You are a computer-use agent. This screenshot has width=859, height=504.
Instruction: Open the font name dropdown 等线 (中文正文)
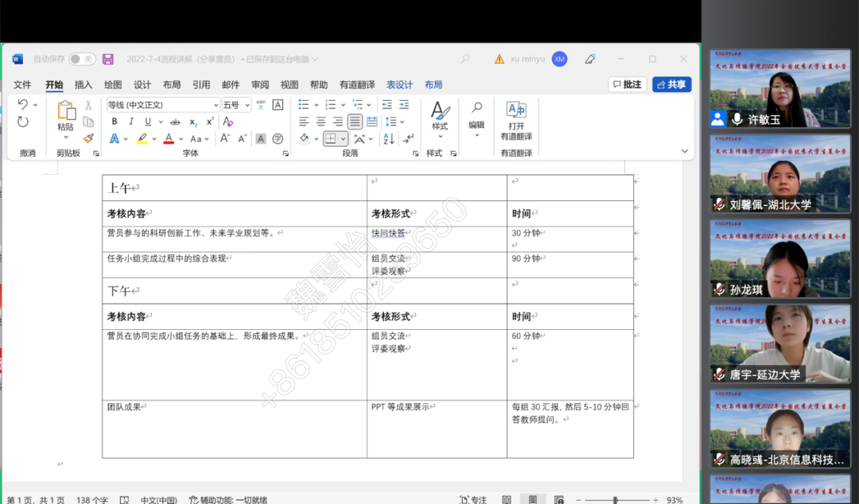(x=215, y=105)
